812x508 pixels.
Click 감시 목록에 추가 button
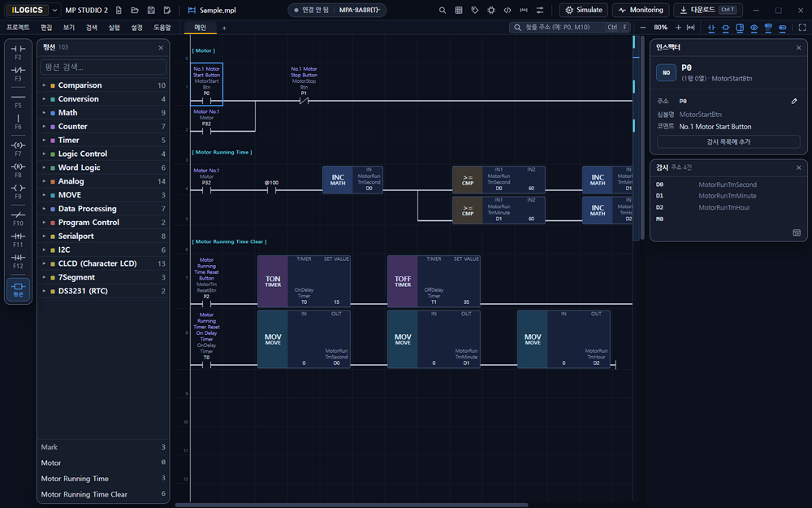[x=728, y=141]
